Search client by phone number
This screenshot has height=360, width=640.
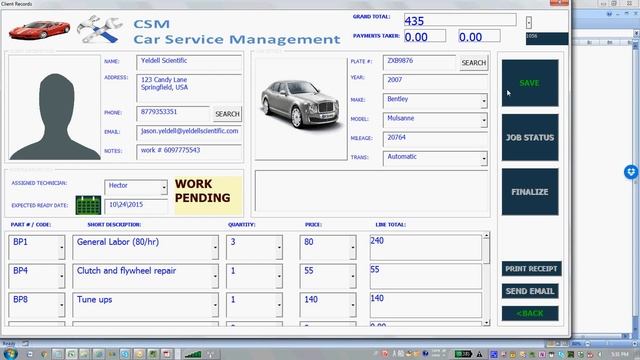pos(227,114)
